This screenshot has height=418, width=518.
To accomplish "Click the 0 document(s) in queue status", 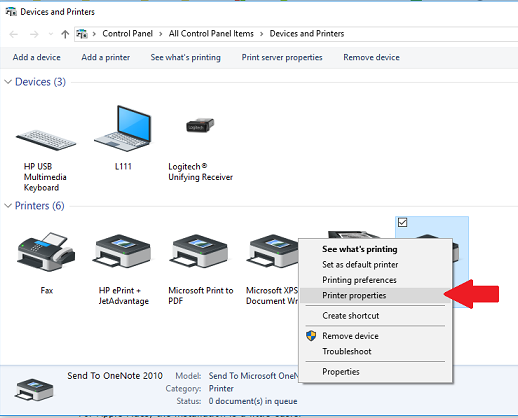I will click(253, 401).
